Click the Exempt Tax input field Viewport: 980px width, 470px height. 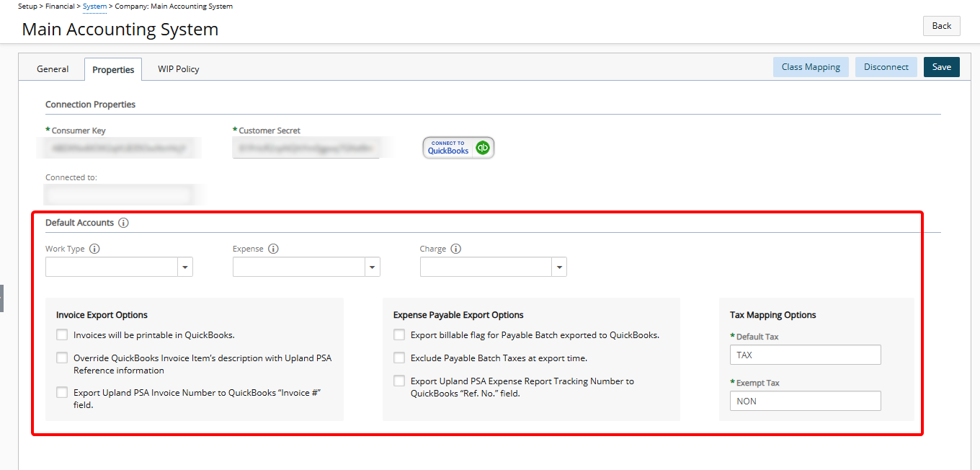[806, 401]
